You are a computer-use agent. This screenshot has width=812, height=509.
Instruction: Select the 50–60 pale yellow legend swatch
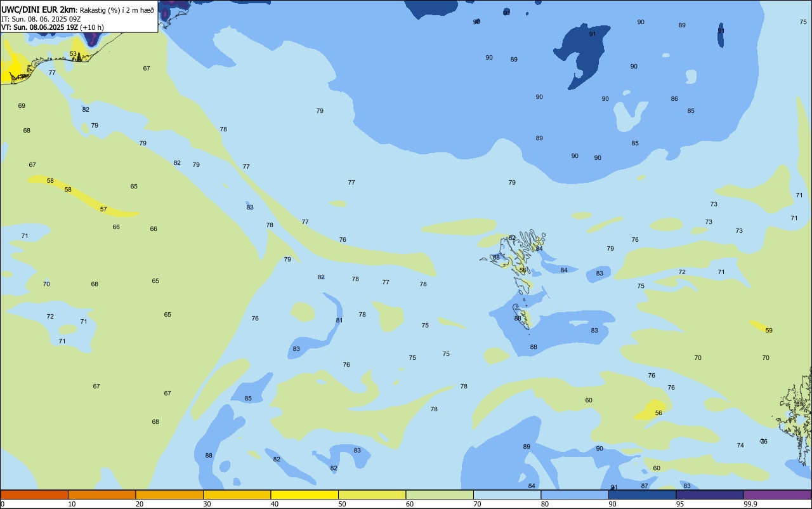click(372, 494)
